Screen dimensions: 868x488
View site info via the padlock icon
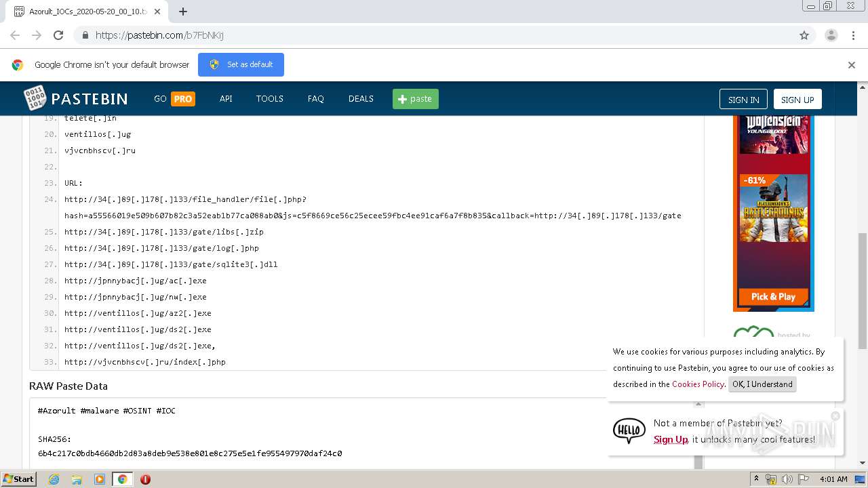coord(85,35)
